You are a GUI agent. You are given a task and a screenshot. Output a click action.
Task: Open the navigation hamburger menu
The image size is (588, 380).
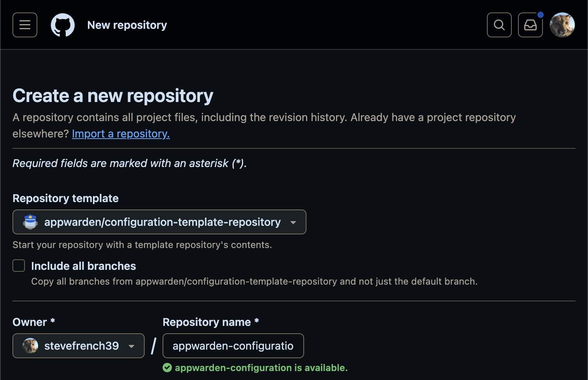click(x=24, y=25)
